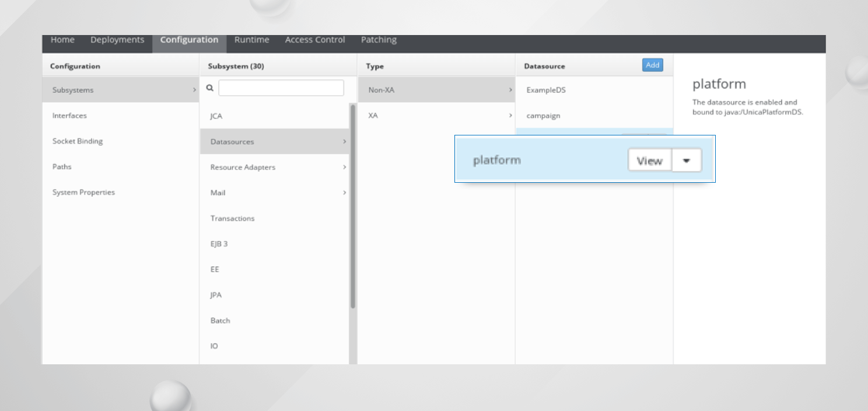Select the campaign datasource
868x411 pixels.
click(543, 116)
